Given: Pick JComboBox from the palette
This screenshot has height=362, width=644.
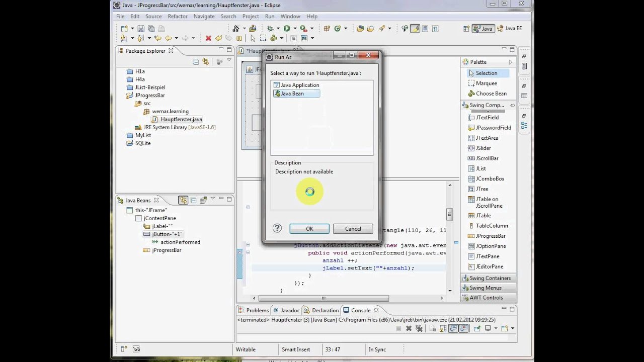Looking at the screenshot, I should (x=486, y=178).
